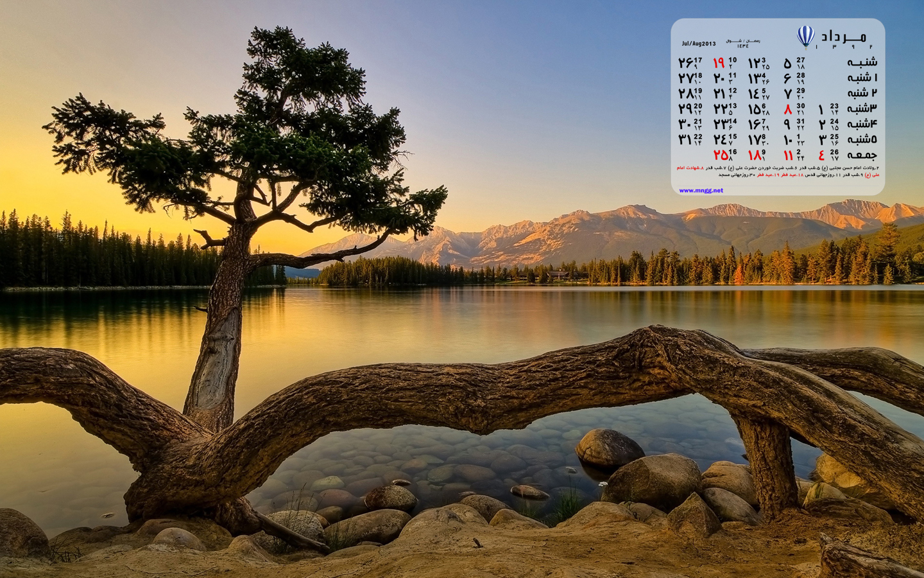Click Mordad day ۹ with Gregorian 31

click(x=794, y=125)
